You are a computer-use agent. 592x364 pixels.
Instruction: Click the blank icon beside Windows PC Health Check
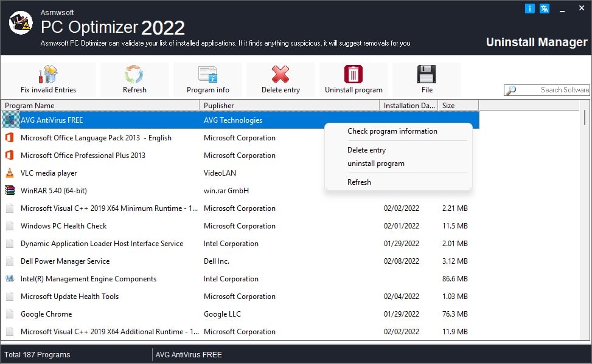point(10,225)
